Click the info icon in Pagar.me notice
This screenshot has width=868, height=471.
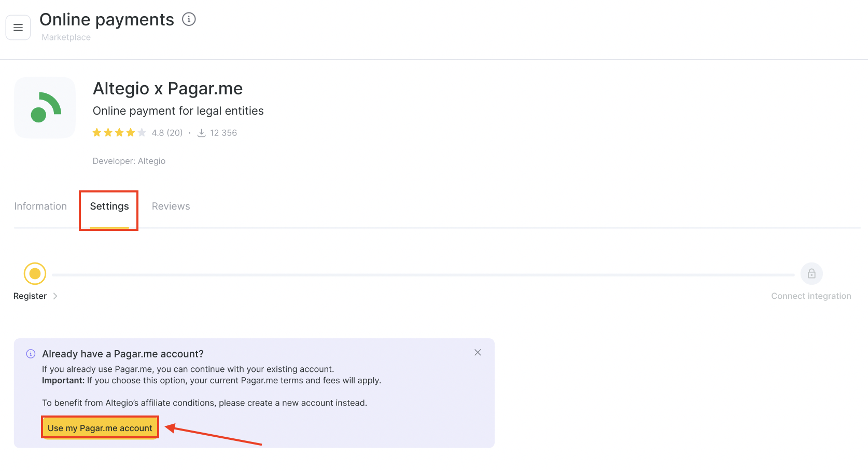point(31,354)
